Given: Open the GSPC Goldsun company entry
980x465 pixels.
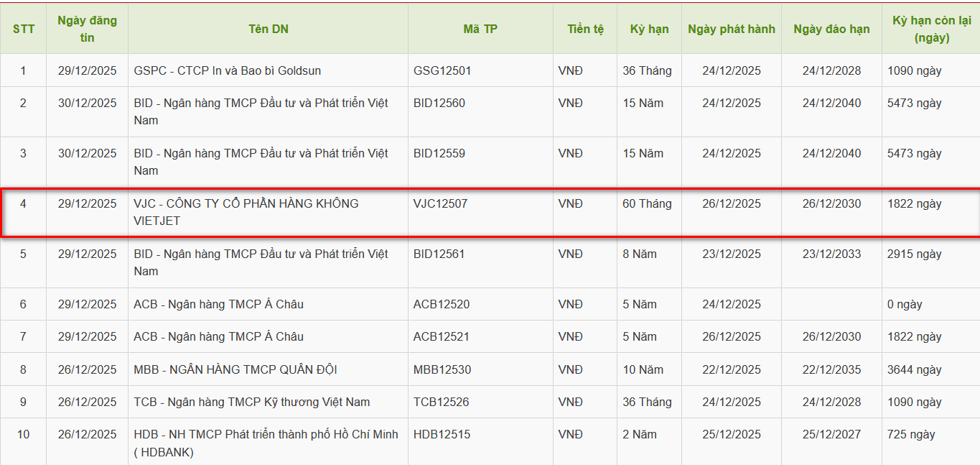Looking at the screenshot, I should (x=227, y=70).
